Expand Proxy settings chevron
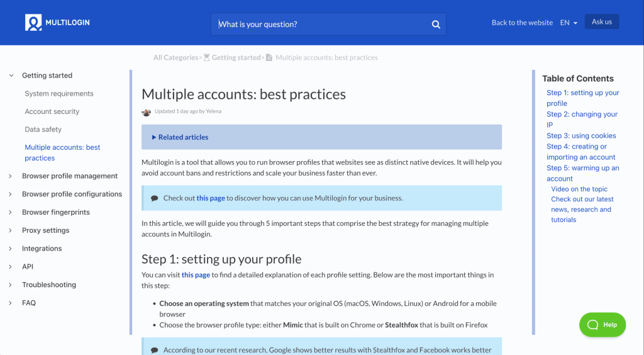The width and height of the screenshot is (644, 355). pyautogui.click(x=10, y=230)
